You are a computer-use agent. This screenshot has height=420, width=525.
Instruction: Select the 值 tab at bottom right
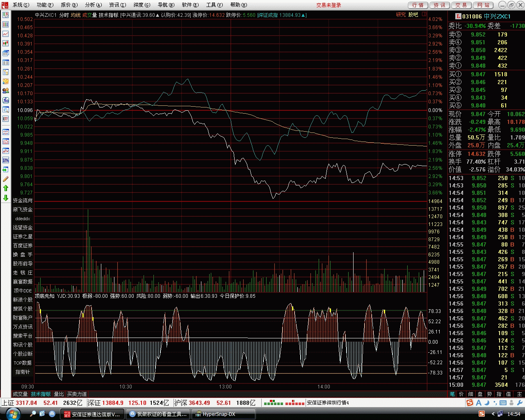pyautogui.click(x=509, y=394)
